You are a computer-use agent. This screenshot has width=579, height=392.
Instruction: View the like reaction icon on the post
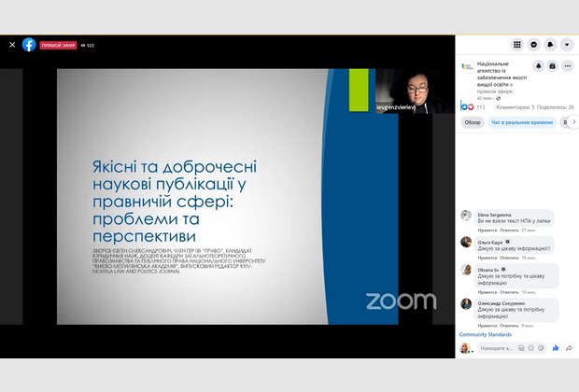pos(462,106)
